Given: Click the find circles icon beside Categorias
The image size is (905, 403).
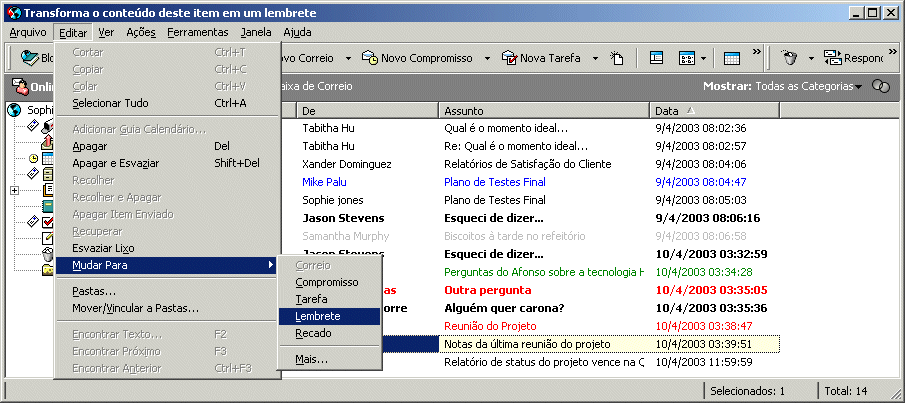Looking at the screenshot, I should 880,86.
